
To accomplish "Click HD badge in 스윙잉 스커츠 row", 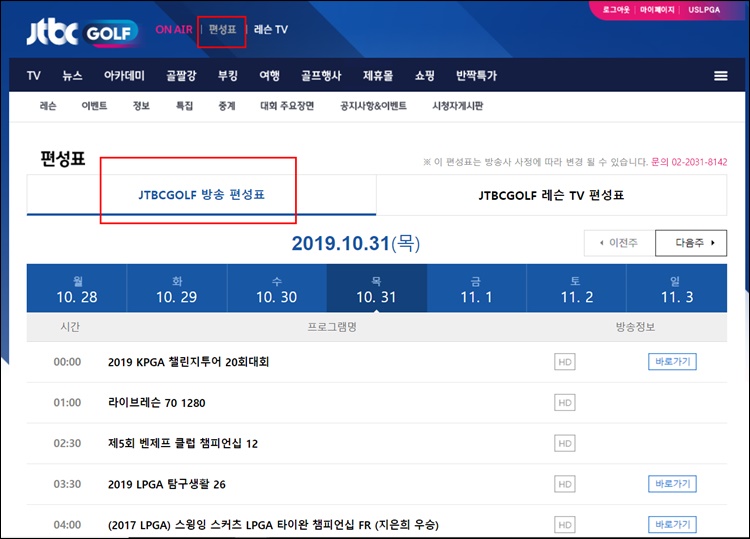I will coord(564,525).
